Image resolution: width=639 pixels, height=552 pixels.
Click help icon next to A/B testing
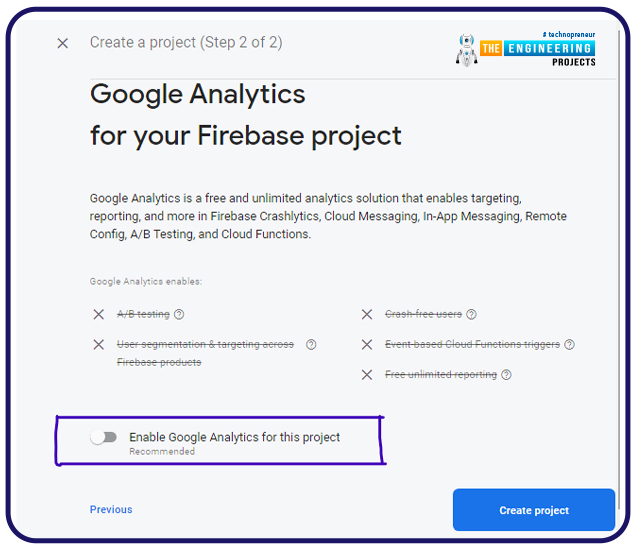click(179, 314)
